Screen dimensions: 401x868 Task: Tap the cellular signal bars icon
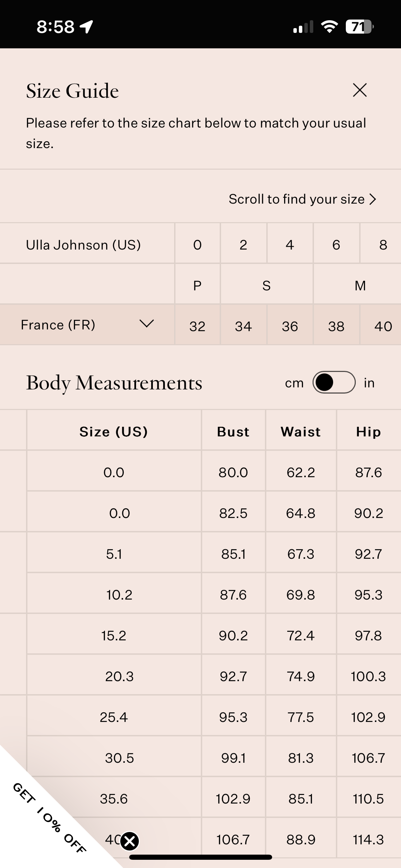pyautogui.click(x=303, y=27)
